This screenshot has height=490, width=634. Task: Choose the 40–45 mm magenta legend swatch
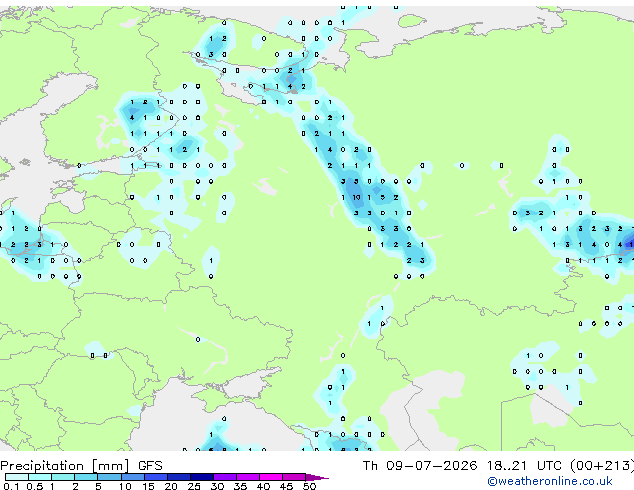coord(271,477)
